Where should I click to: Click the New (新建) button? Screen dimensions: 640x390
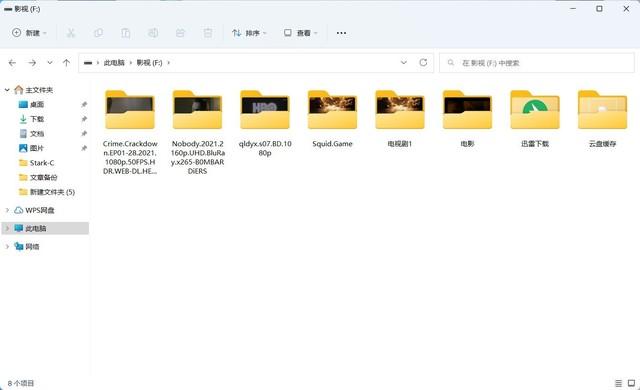coord(29,33)
